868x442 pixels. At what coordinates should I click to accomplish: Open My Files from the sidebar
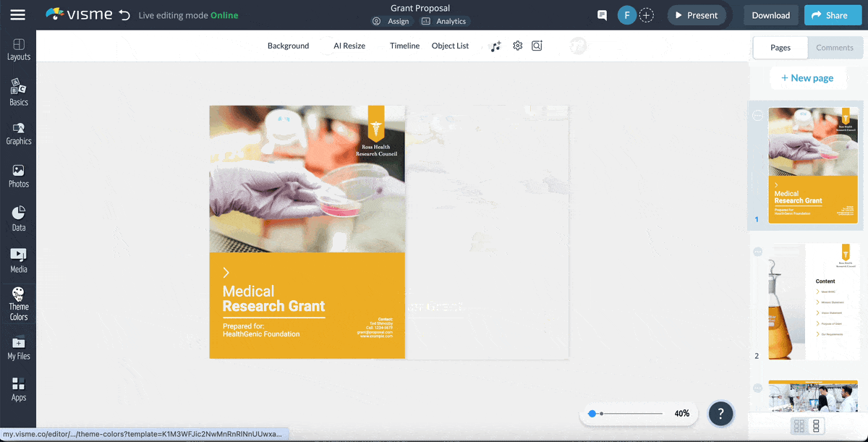coord(18,347)
